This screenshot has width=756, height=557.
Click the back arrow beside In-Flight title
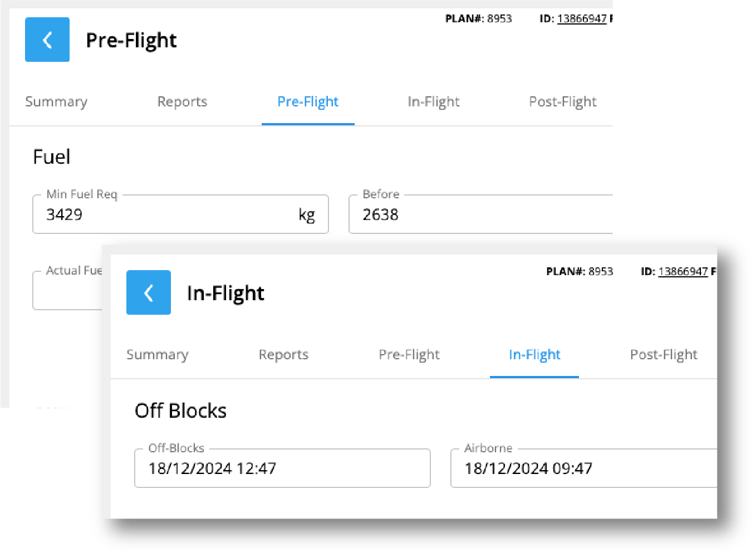pos(149,292)
